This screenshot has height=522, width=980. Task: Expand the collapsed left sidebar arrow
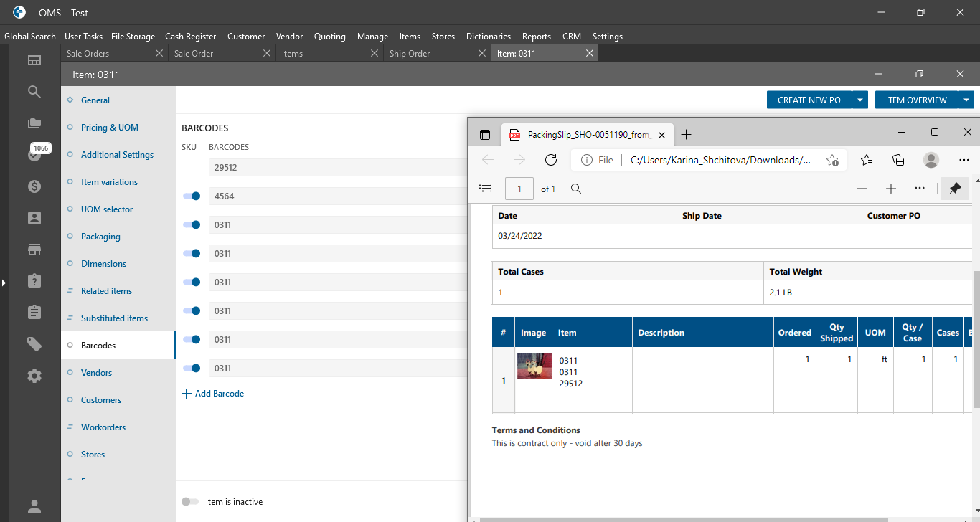4,283
